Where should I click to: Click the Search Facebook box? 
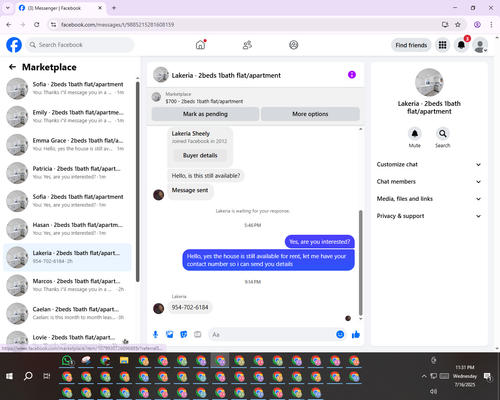[80, 45]
